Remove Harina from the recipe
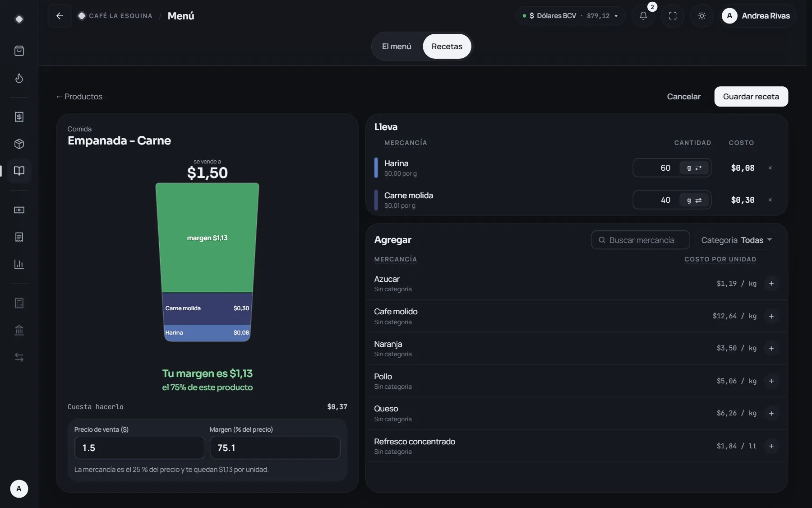The width and height of the screenshot is (812, 508). 770,168
